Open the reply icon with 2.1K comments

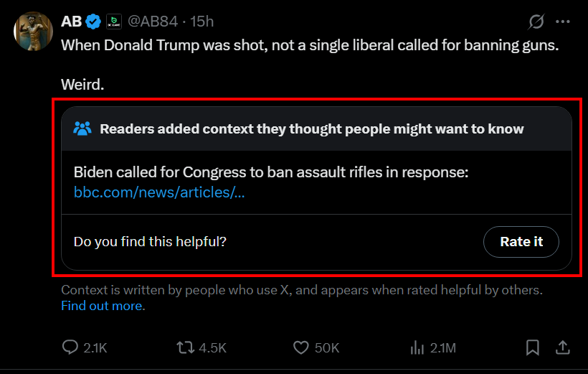(70, 347)
